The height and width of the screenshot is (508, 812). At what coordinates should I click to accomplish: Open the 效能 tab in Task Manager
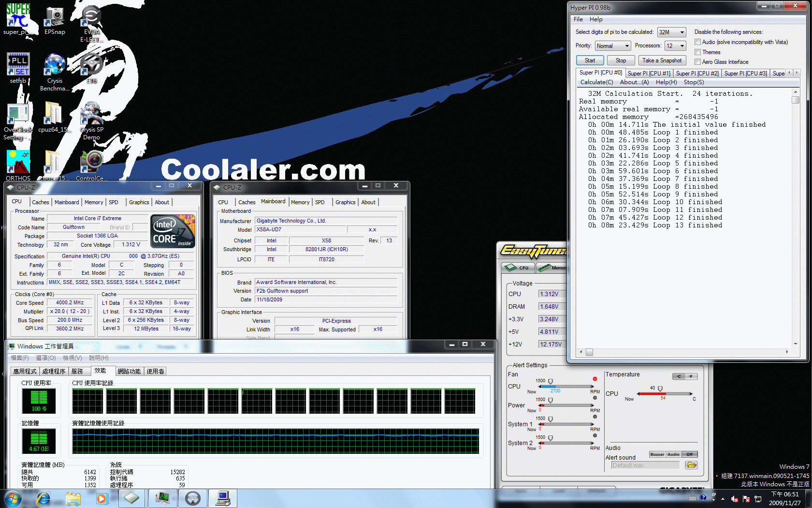[100, 371]
